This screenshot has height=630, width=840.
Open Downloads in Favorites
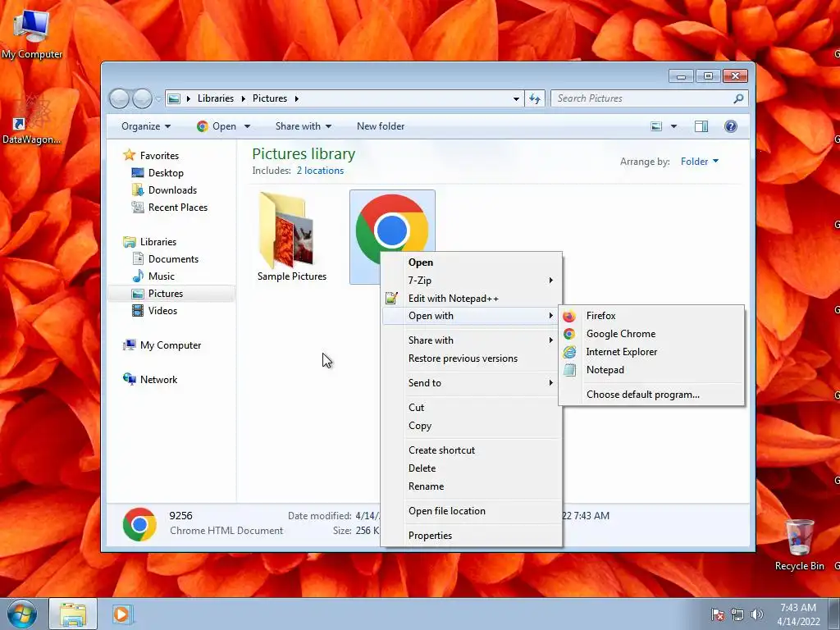(x=172, y=190)
